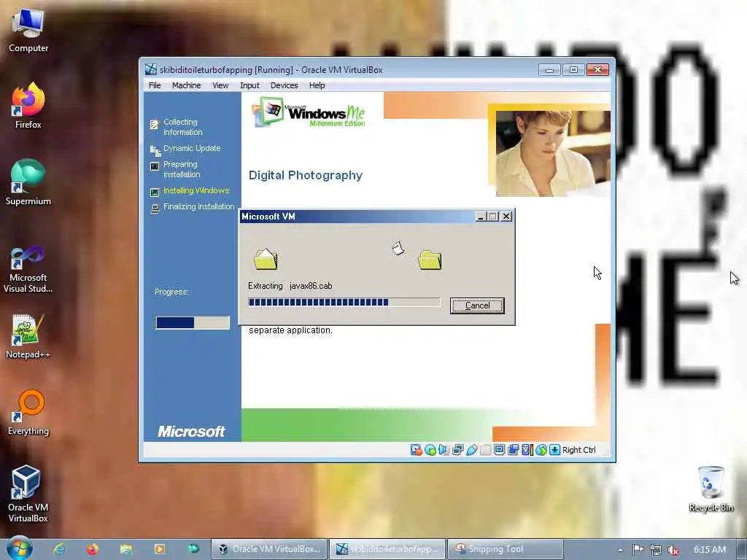Click 'Preparing installation' setup step
The height and width of the screenshot is (560, 747).
[x=182, y=169]
